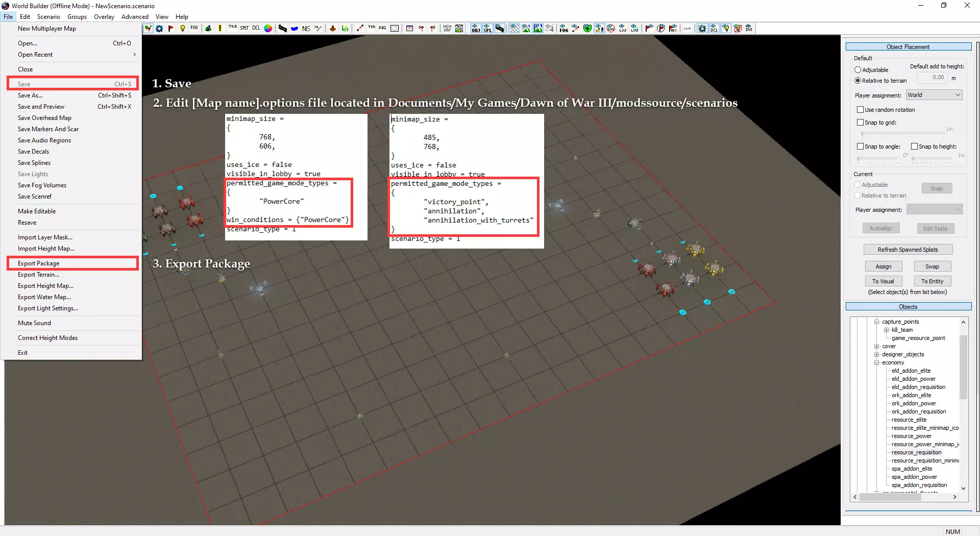980x536 pixels.
Task: Click the REG regions toolbar icon
Action: tap(383, 29)
